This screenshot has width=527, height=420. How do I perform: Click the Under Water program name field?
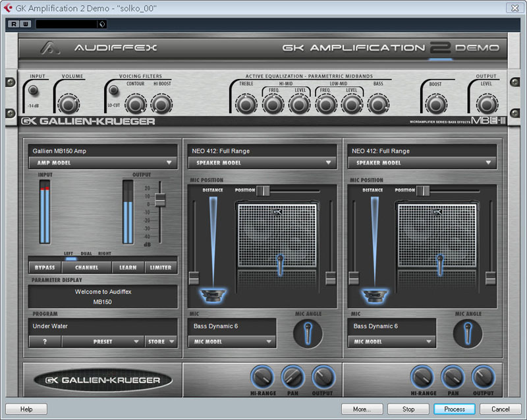click(x=103, y=327)
